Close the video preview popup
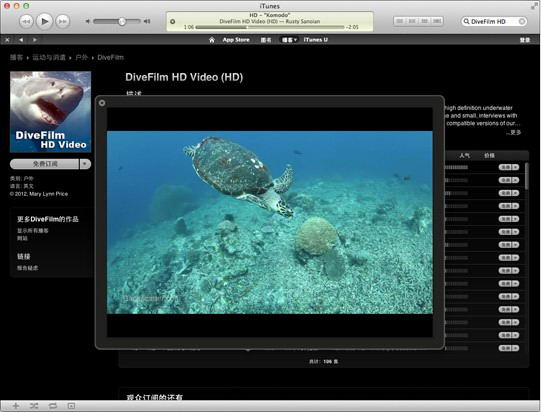The height and width of the screenshot is (412, 541). (102, 103)
